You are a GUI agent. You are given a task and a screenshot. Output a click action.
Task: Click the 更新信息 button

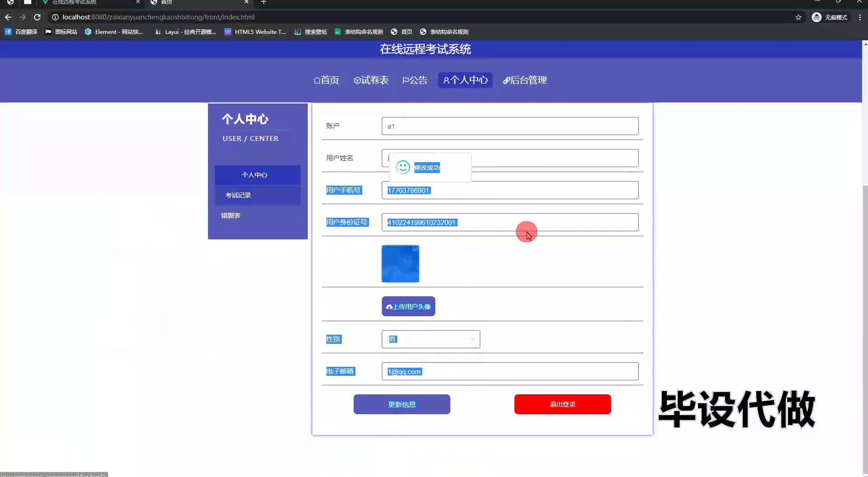401,404
